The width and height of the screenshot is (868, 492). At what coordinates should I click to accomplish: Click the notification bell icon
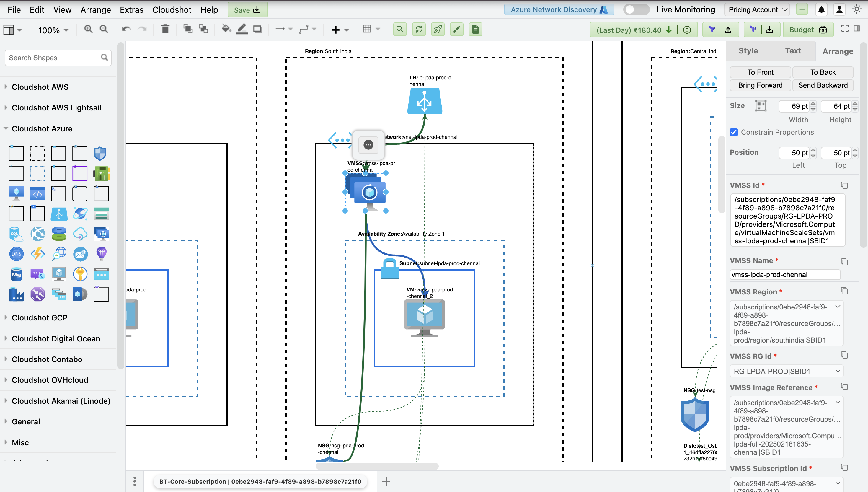[821, 10]
